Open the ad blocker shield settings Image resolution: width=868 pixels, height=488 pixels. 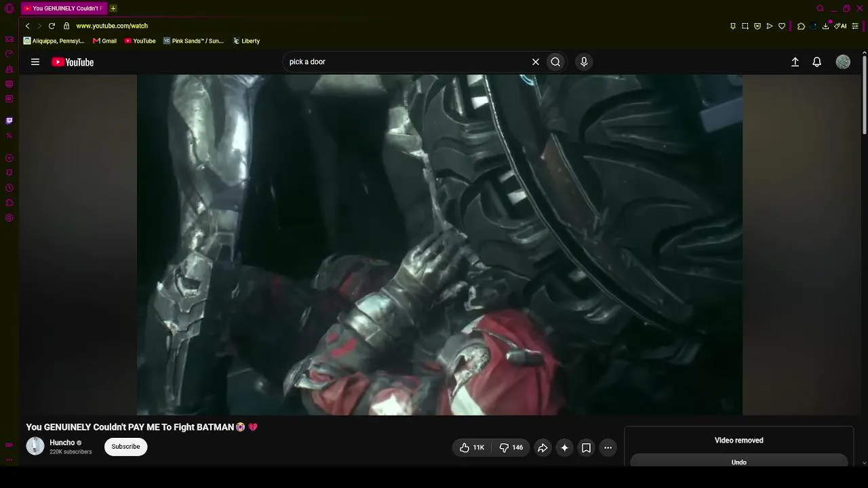(x=757, y=26)
